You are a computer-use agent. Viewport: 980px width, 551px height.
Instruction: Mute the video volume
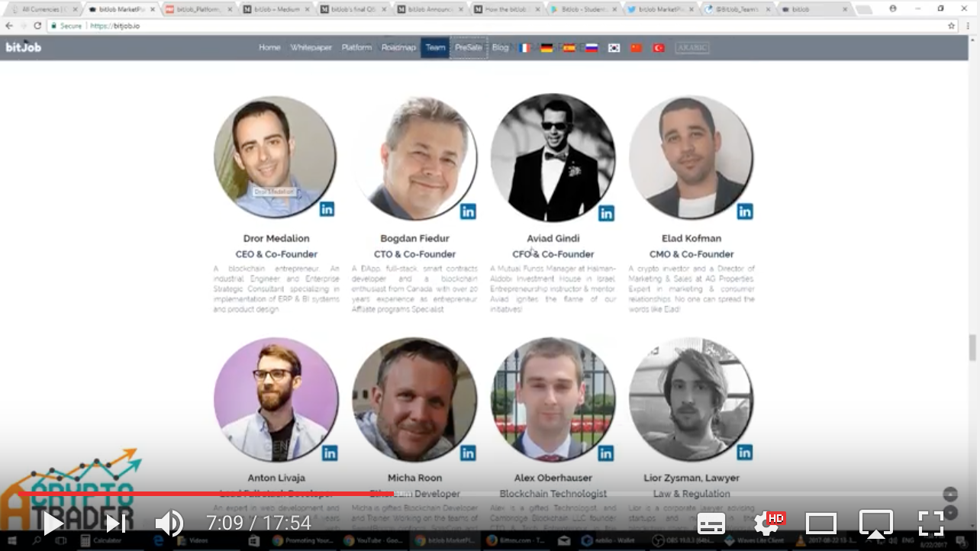(x=169, y=524)
